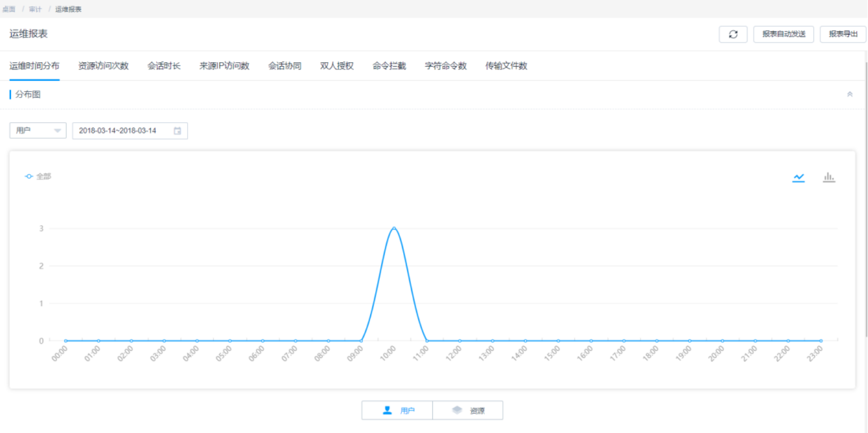Viewport: 868px width, 433px height.
Task: Click the 16:00 x-axis label
Action: (585, 353)
